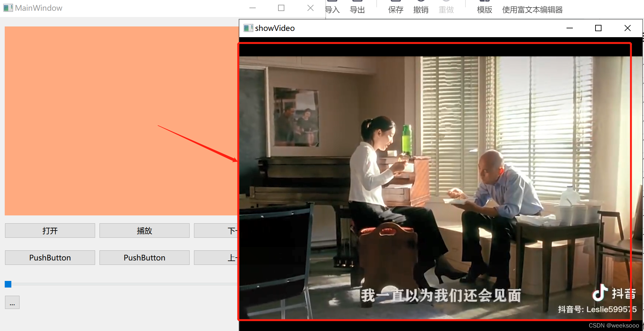This screenshot has width=644, height=331.
Task: Click the MainWindow app icon in the title bar
Action: click(8, 8)
